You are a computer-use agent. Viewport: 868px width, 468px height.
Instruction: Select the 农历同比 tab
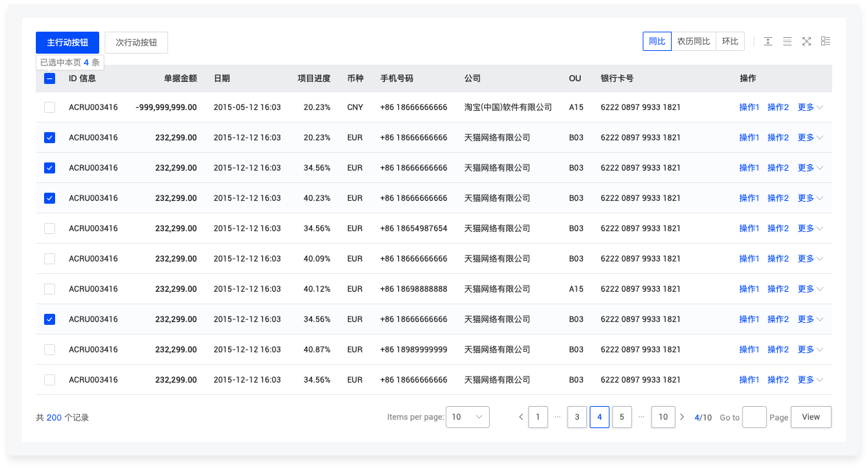pos(694,41)
